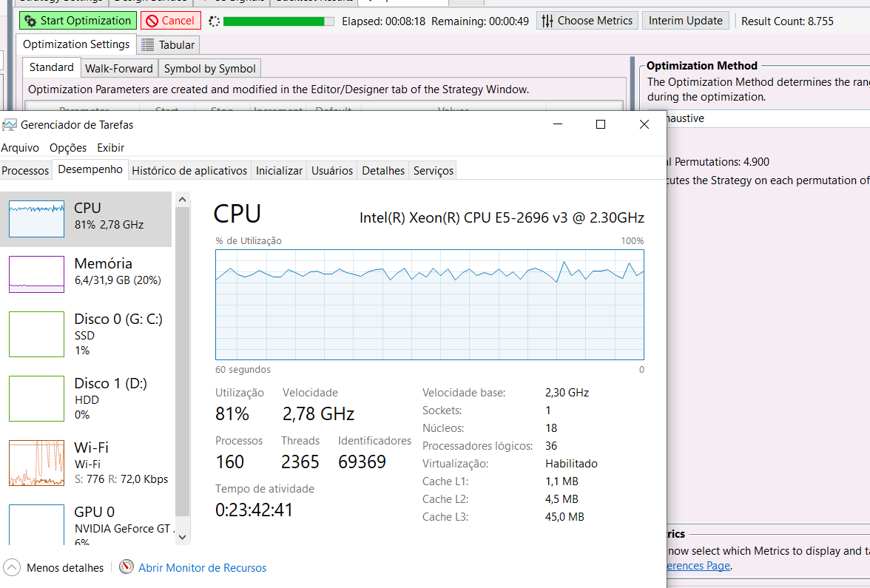Switch to the Processos tab

click(x=25, y=170)
